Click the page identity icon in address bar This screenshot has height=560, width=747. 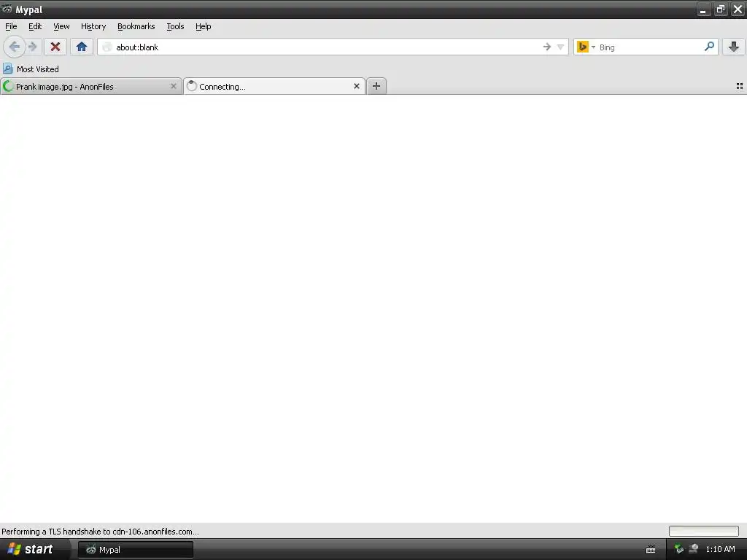[107, 47]
